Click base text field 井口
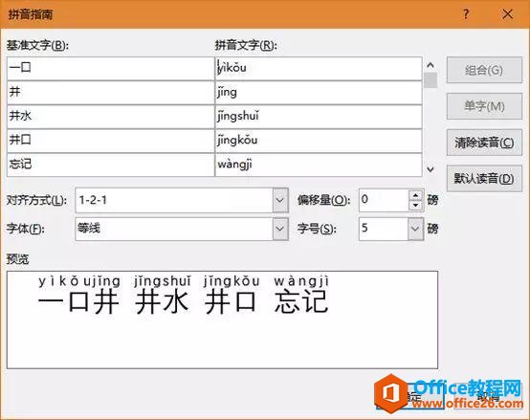The image size is (530, 420). point(111,141)
